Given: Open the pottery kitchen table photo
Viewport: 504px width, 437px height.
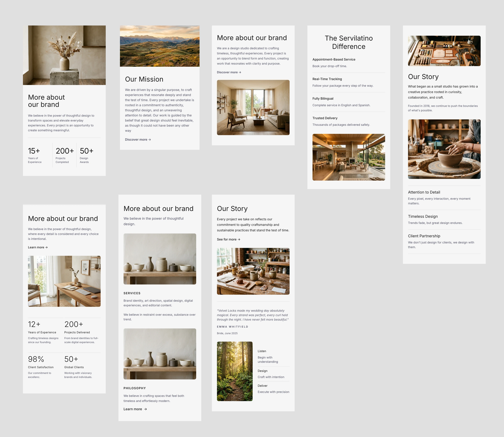Looking at the screenshot, I should tap(253, 271).
